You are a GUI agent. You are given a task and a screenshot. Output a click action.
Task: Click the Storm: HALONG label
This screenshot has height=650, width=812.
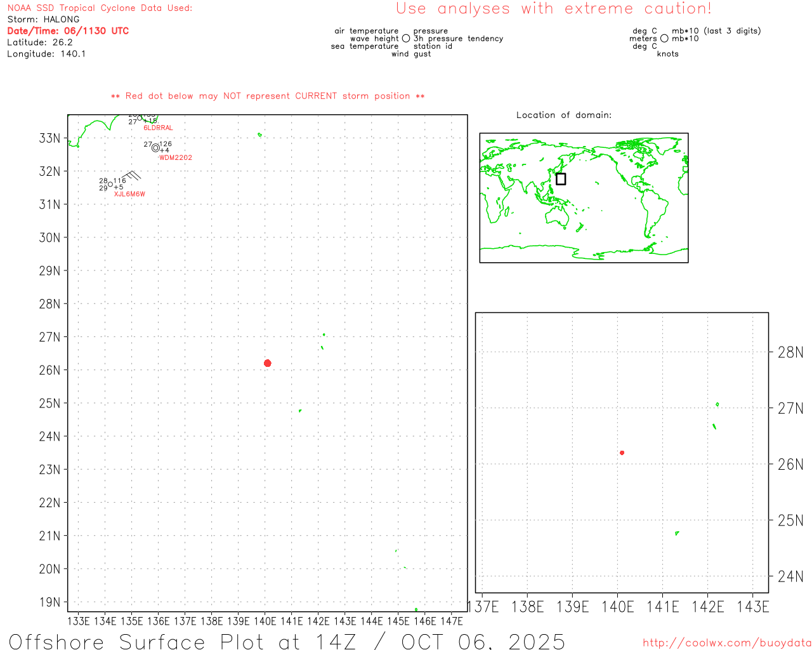44,20
